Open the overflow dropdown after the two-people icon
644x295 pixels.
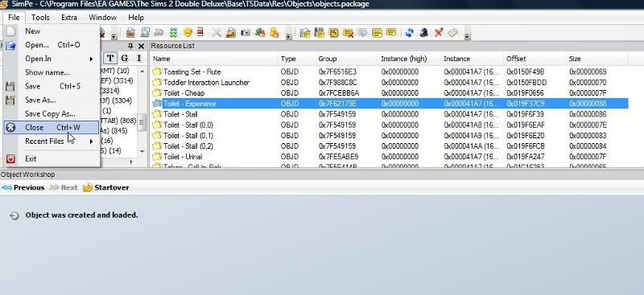click(x=288, y=36)
